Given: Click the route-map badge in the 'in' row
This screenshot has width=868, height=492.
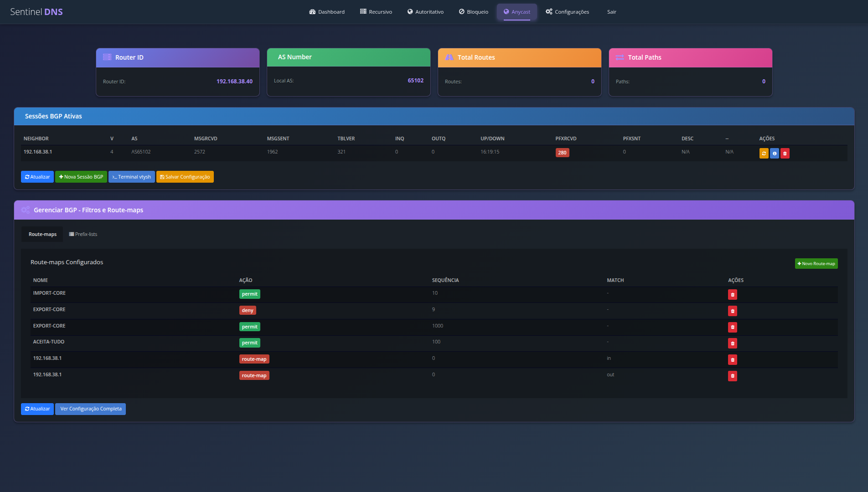Looking at the screenshot, I should pos(254,359).
